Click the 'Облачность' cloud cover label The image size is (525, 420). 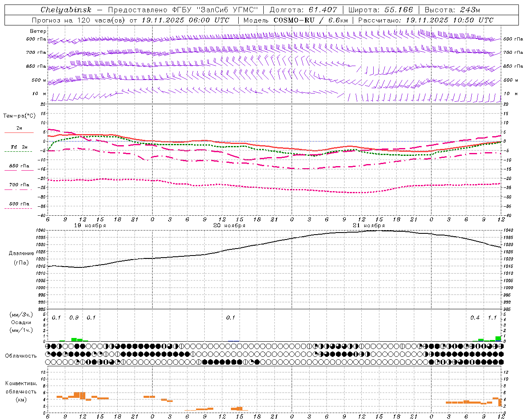coord(21,356)
